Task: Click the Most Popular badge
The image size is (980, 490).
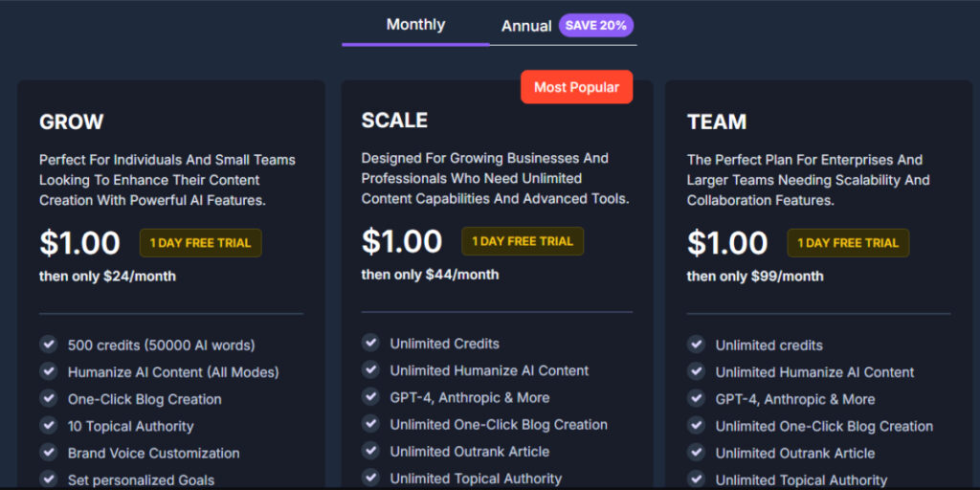Action: [x=576, y=87]
